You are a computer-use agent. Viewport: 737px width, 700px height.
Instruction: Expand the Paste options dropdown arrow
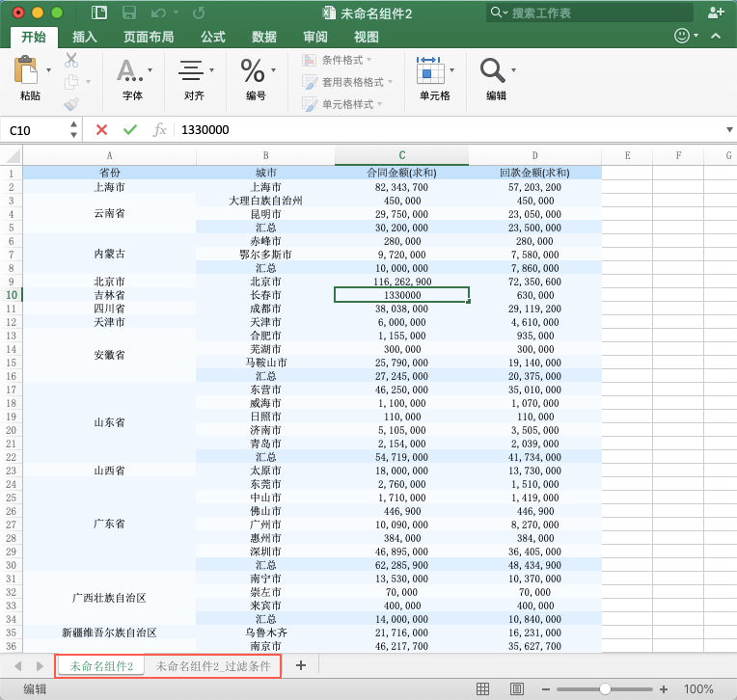click(48, 70)
